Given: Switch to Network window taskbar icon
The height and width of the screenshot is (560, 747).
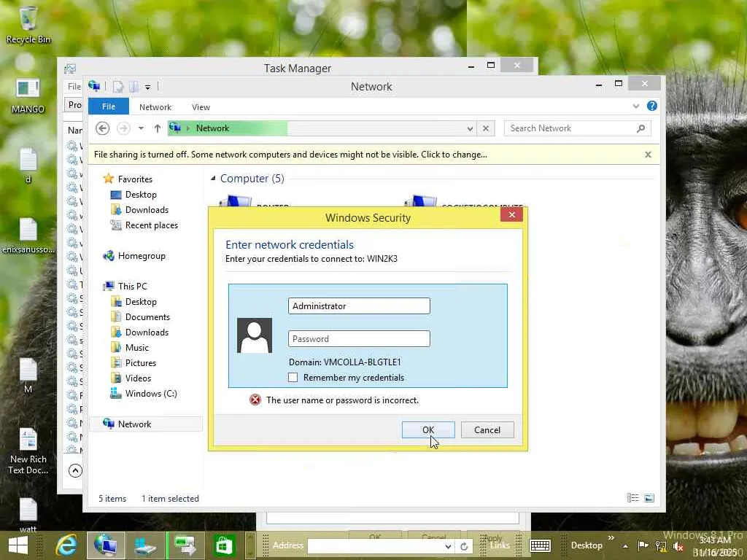Looking at the screenshot, I should tap(106, 545).
